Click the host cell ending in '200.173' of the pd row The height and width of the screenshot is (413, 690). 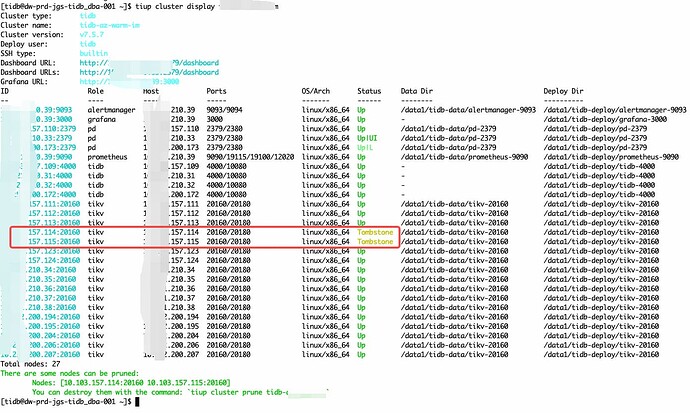[x=171, y=147]
